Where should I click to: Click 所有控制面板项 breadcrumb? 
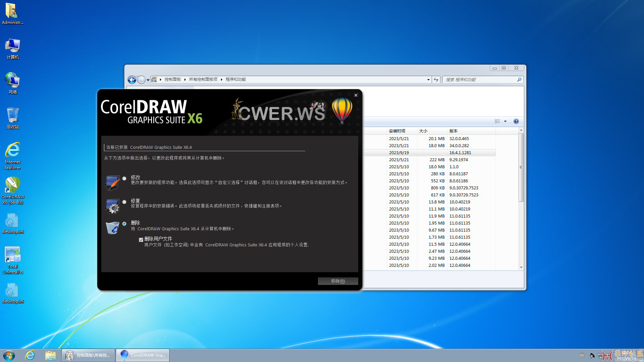(x=203, y=79)
